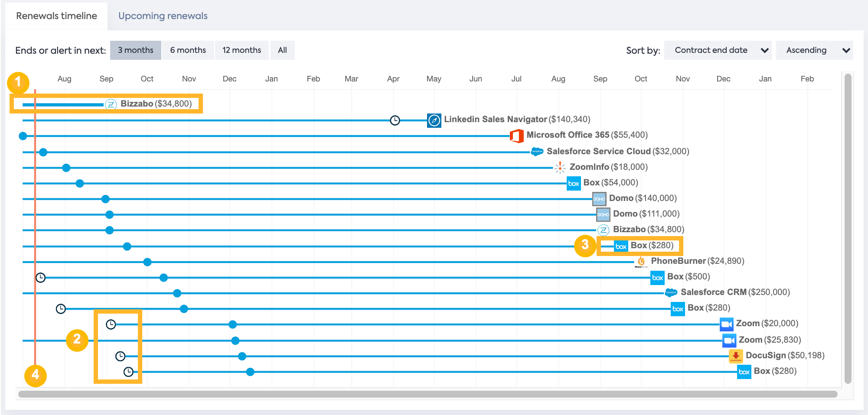Click the alert clock on Zoom ($20,000) row
The image size is (868, 415).
pyautogui.click(x=111, y=324)
